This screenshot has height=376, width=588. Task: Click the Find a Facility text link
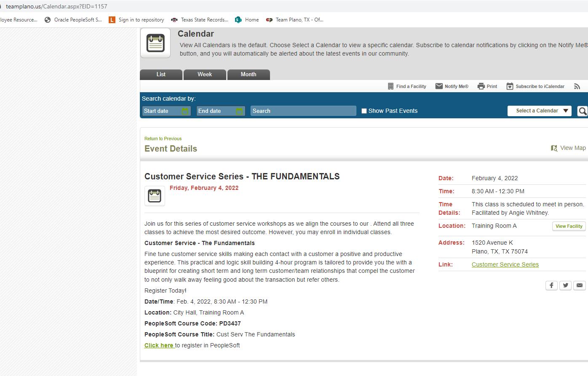tap(411, 86)
